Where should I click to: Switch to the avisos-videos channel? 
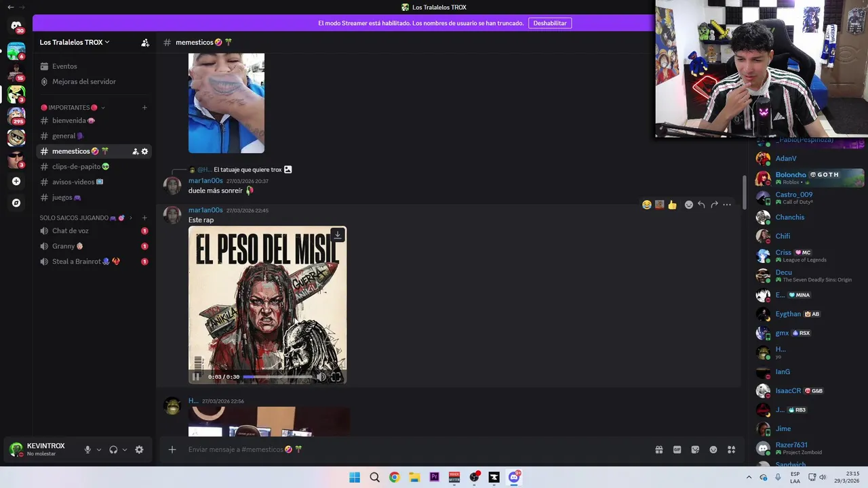pyautogui.click(x=94, y=182)
